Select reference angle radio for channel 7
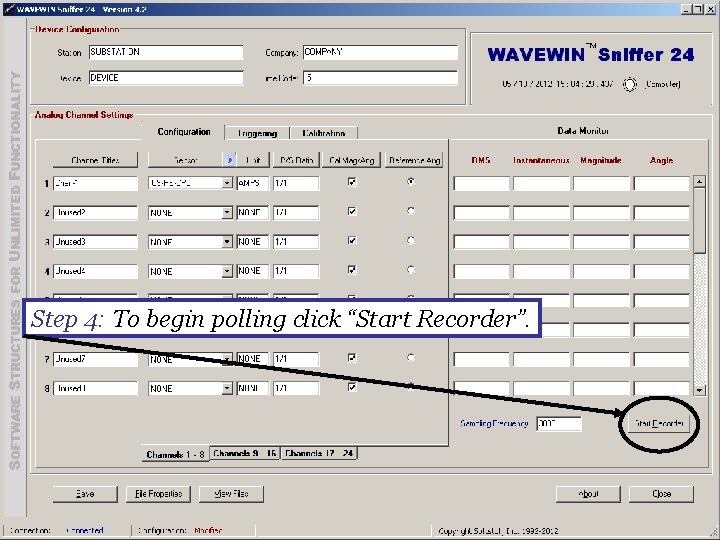The width and height of the screenshot is (720, 540). 411,358
